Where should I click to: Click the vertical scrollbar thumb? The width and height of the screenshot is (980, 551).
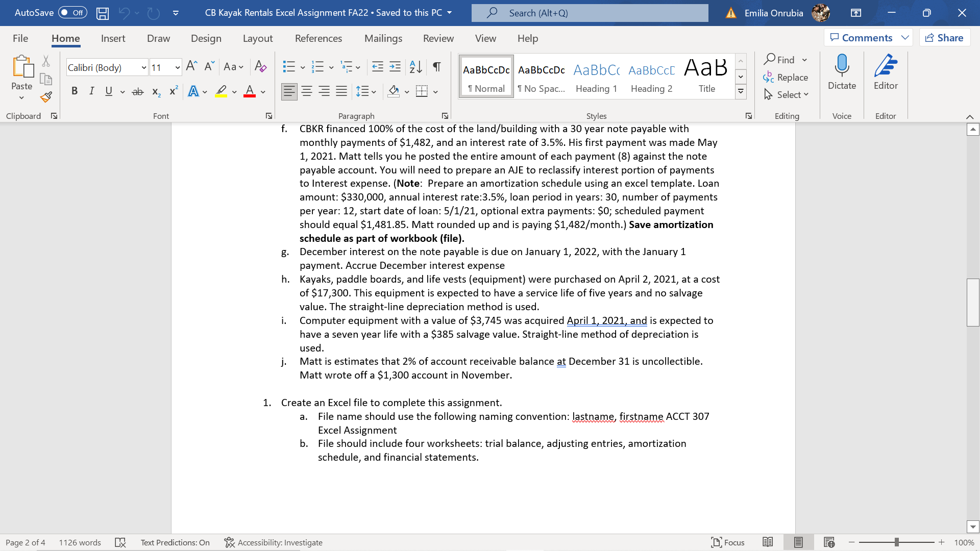pos(973,302)
